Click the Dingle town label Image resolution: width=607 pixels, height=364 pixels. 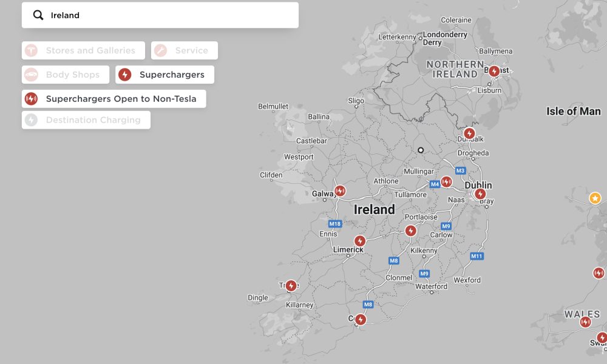point(258,298)
